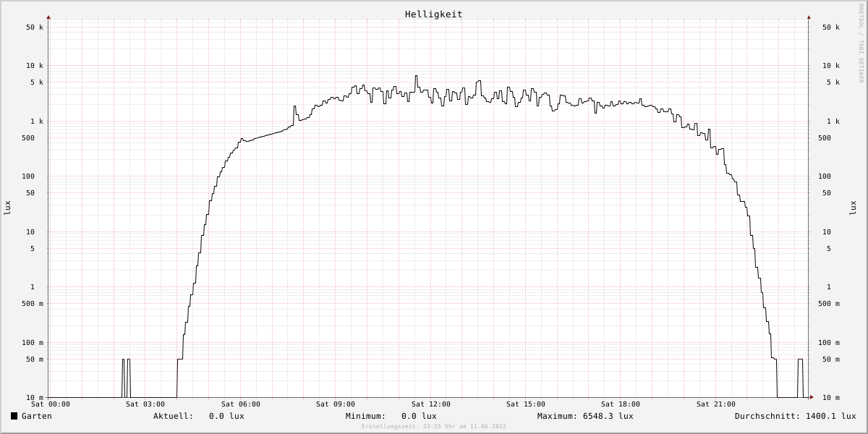The height and width of the screenshot is (434, 868).
Task: Click the left axis "lux" unit label
Action: [8, 208]
